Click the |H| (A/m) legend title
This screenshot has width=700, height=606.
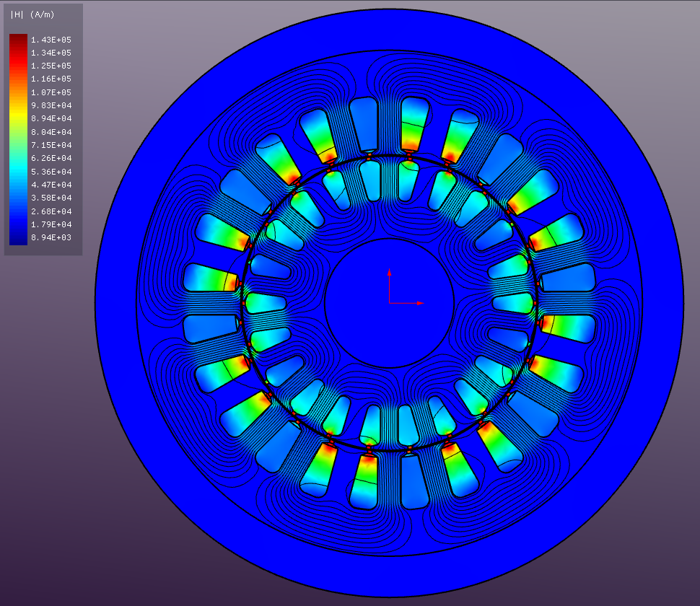(x=32, y=14)
